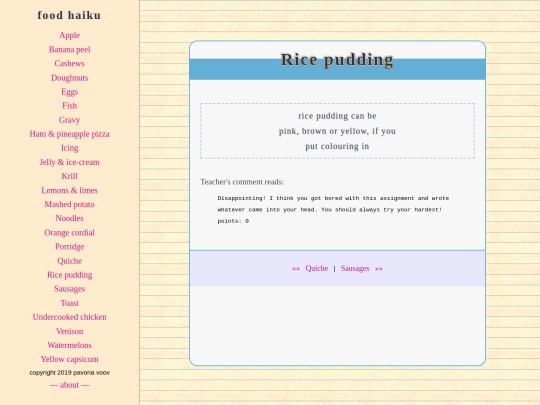The width and height of the screenshot is (540, 405).
Task: Select Rice pudding in the sidebar
Action: (x=70, y=275)
